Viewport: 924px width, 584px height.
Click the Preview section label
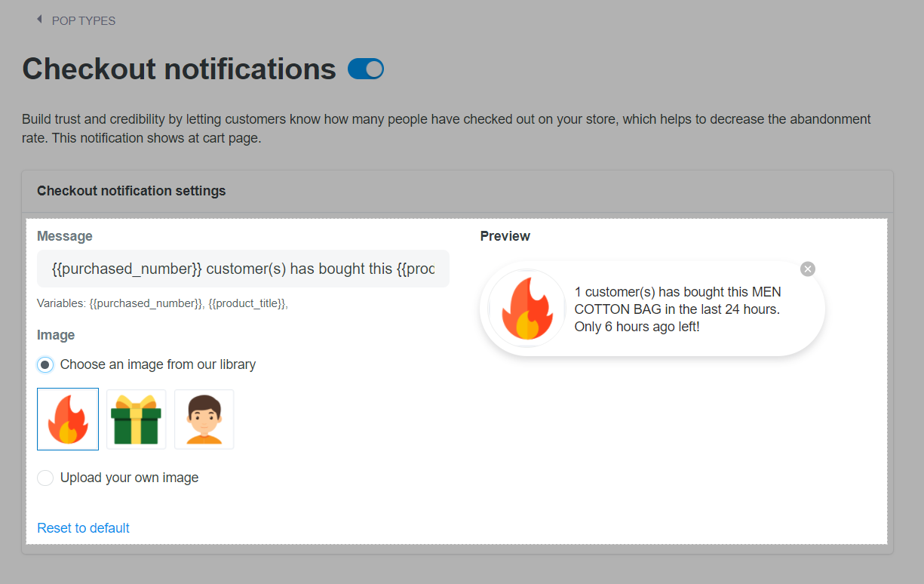(505, 236)
